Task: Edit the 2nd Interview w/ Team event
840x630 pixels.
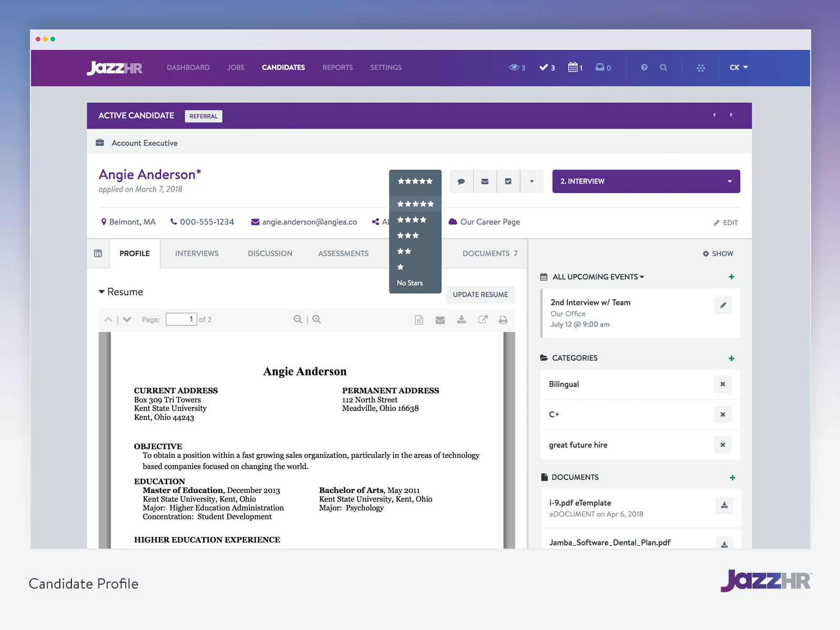Action: click(x=723, y=305)
